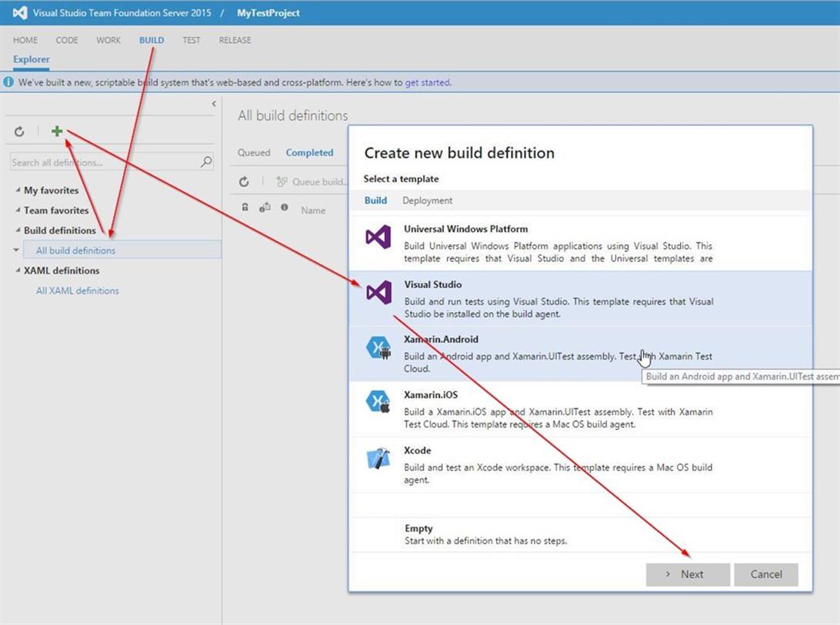
Task: Collapse the Build definitions tree node
Action: 18,230
